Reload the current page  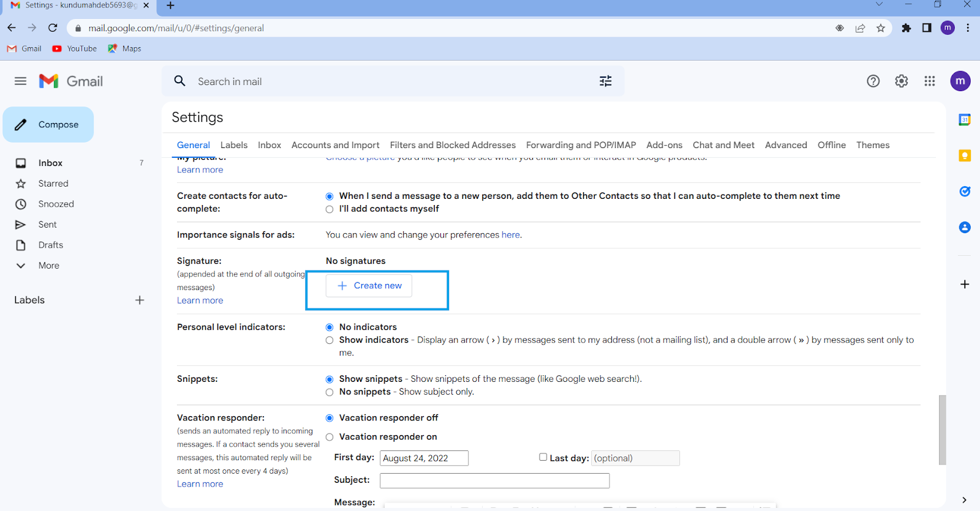(53, 28)
